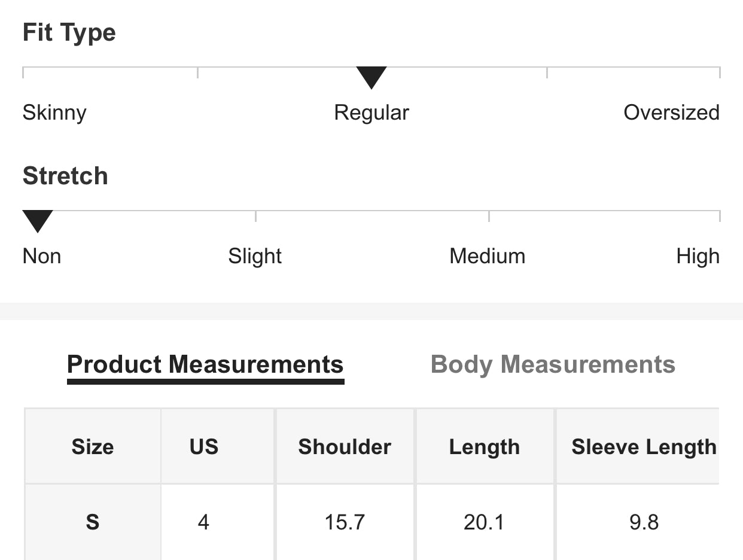
Task: Click the 15.7 shoulder value
Action: point(345,522)
